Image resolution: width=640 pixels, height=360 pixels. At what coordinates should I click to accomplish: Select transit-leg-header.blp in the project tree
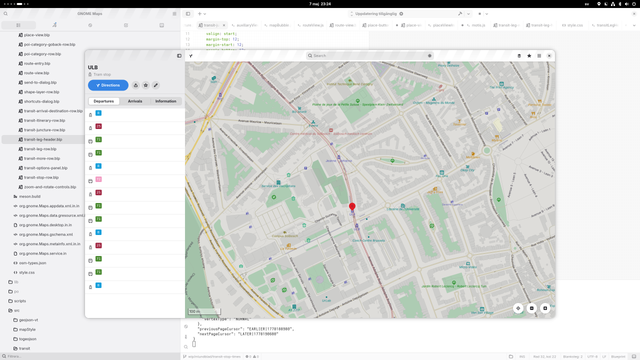43,140
